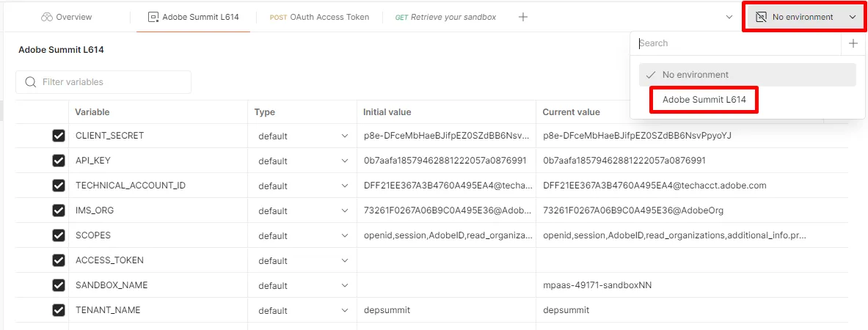Click the Filter variables field
This screenshot has width=868, height=330.
pos(103,82)
